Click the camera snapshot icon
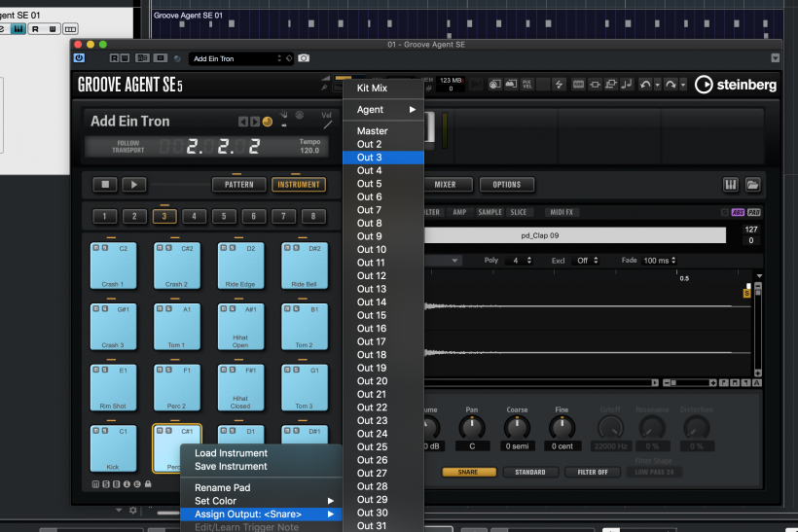This screenshot has height=532, width=798. 304,58
